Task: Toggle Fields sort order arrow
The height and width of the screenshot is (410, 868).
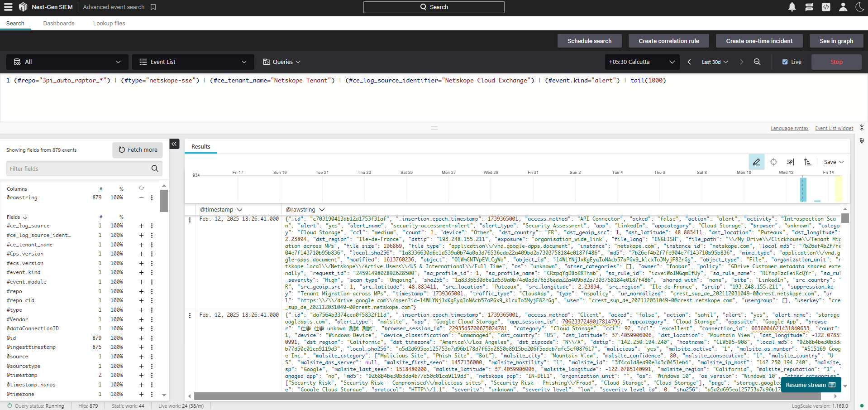Action: coord(25,217)
